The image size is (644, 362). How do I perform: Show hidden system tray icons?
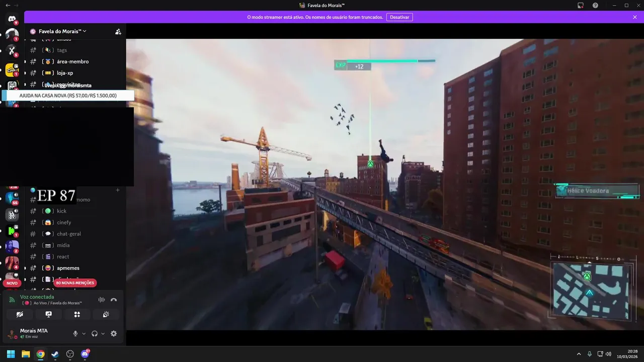click(579, 354)
